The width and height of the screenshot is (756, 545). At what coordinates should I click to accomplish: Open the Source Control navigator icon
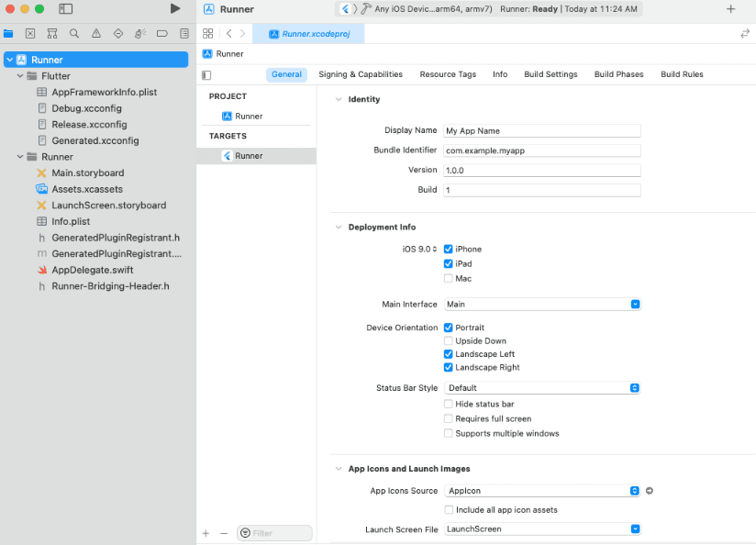click(30, 33)
